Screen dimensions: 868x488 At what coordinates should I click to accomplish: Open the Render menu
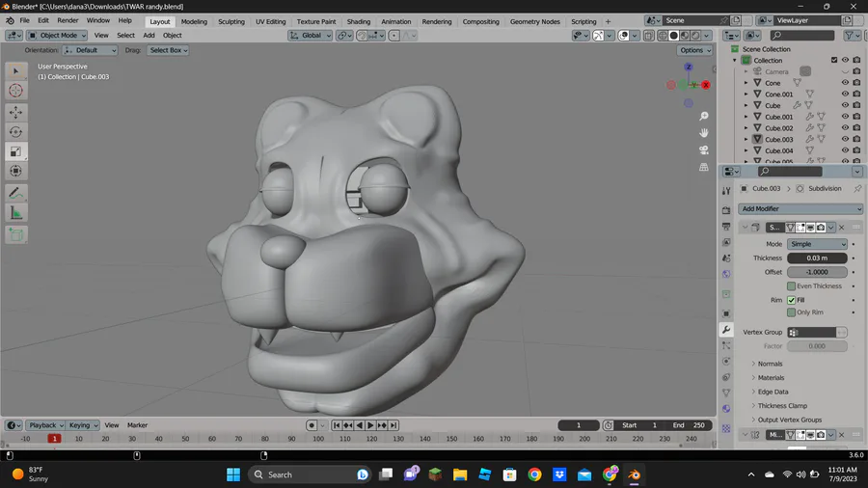[x=68, y=20]
